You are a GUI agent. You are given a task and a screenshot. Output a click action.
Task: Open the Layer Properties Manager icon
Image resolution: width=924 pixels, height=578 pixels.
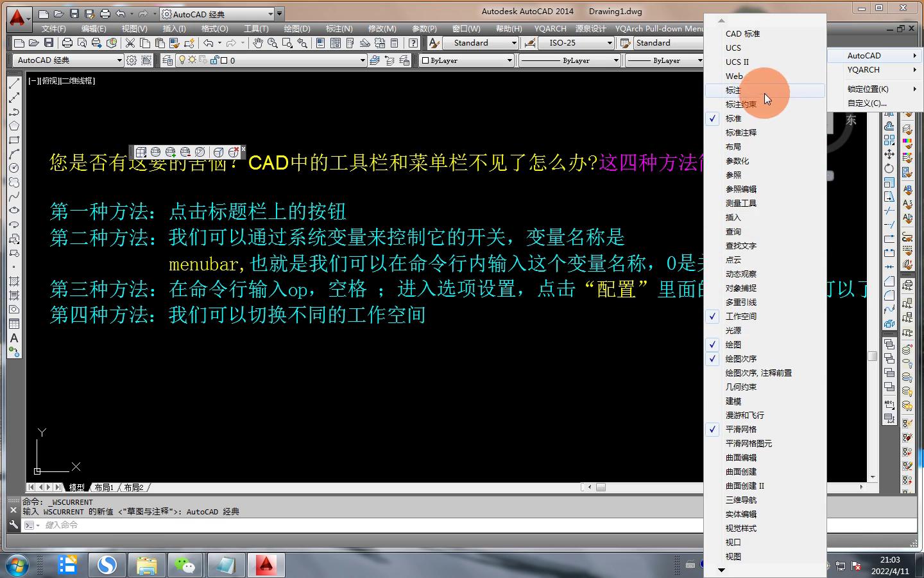pos(167,60)
